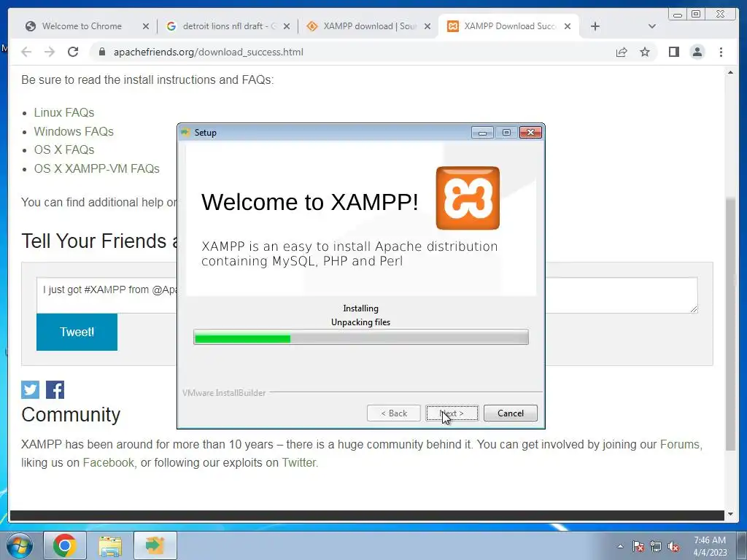Click the Tweet! button
The height and width of the screenshot is (560, 747).
tap(77, 332)
